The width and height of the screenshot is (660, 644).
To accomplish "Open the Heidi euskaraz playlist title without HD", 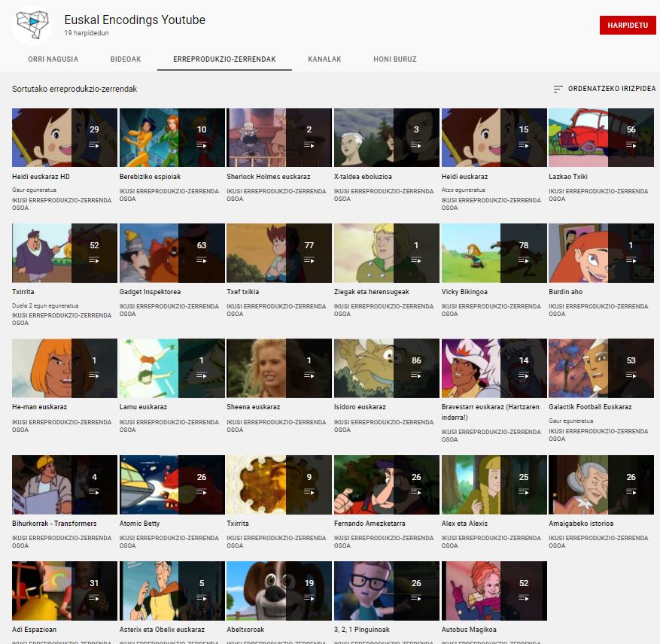I will click(464, 177).
